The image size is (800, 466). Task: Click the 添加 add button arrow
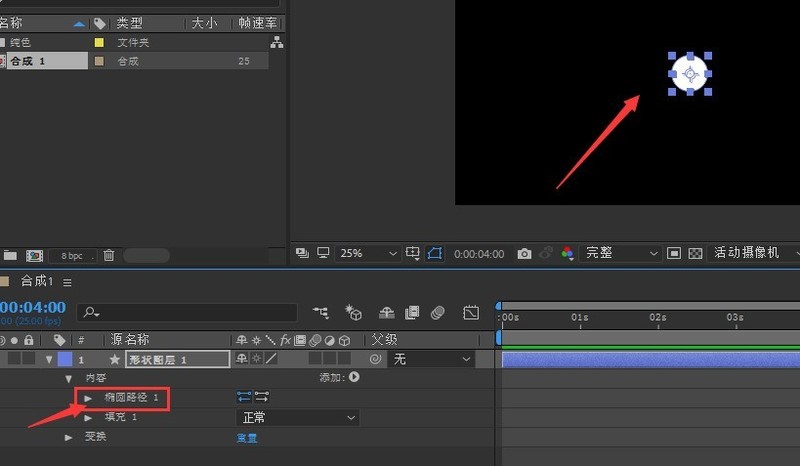pos(354,377)
